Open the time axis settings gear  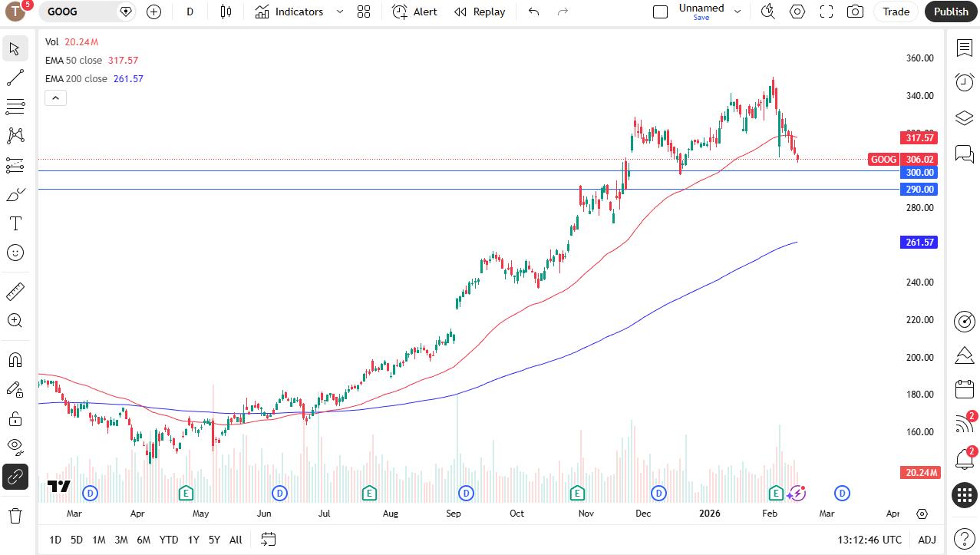[922, 514]
